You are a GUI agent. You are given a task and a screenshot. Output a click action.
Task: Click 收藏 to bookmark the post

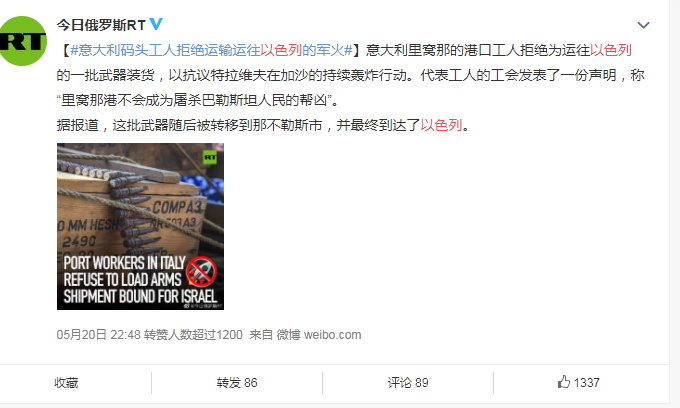66,383
